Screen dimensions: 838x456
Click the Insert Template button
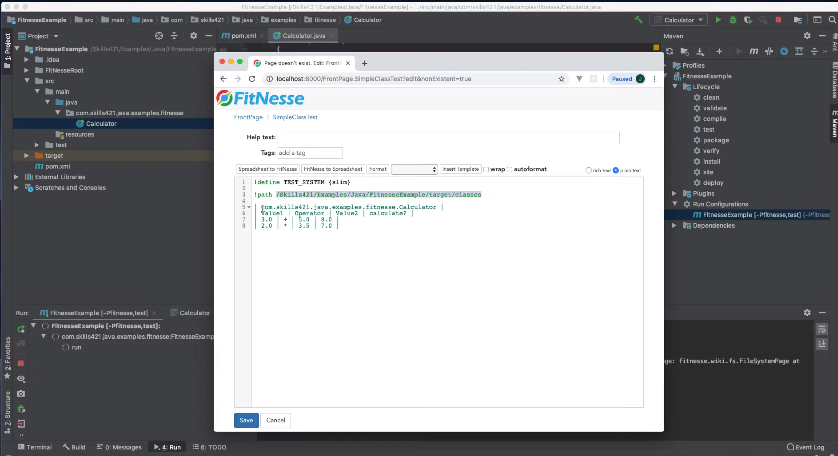(x=461, y=169)
